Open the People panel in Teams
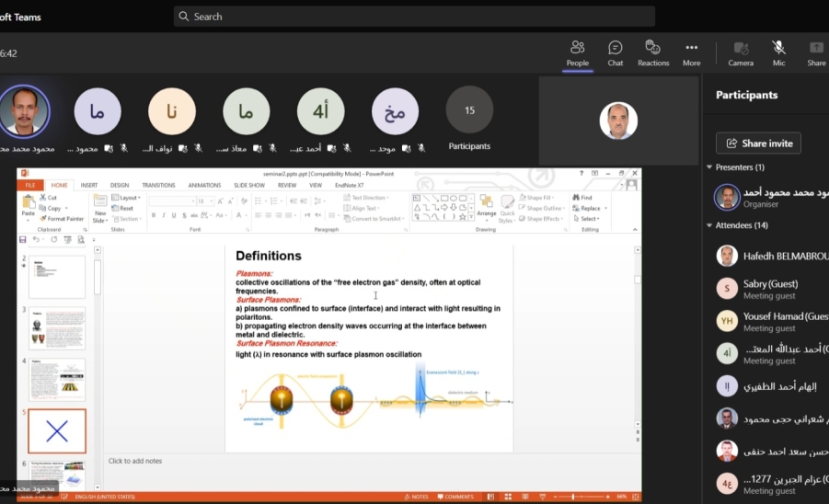Image resolution: width=829 pixels, height=504 pixels. click(x=577, y=54)
